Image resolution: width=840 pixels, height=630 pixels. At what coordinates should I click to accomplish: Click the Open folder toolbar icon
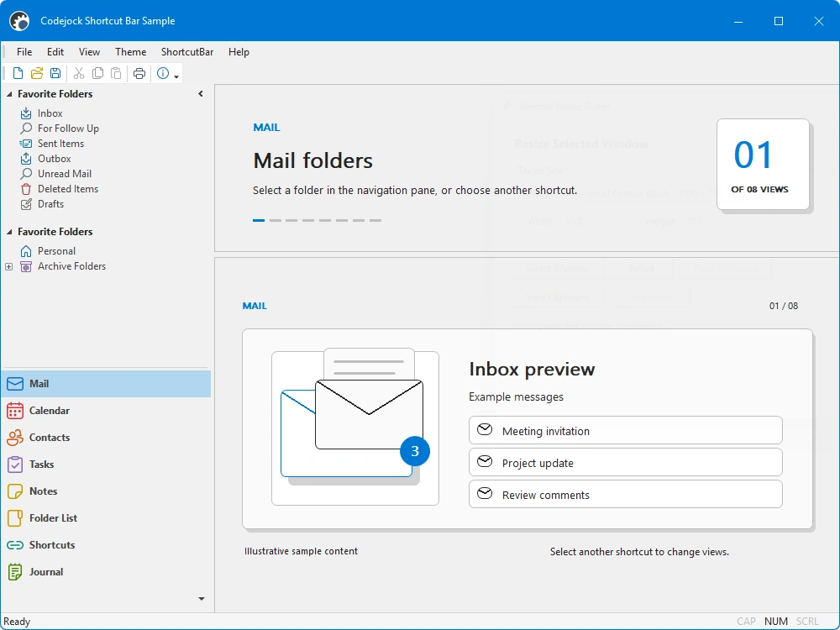click(x=36, y=73)
